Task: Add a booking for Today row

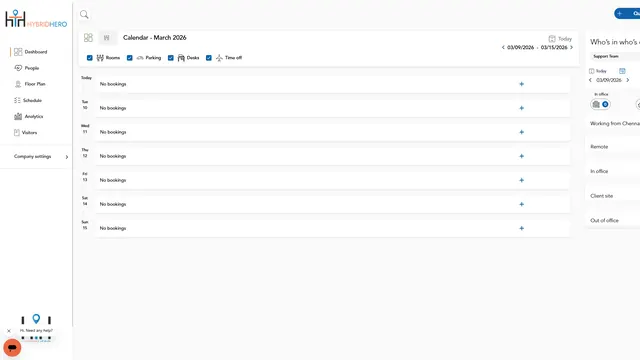Action: click(x=521, y=84)
